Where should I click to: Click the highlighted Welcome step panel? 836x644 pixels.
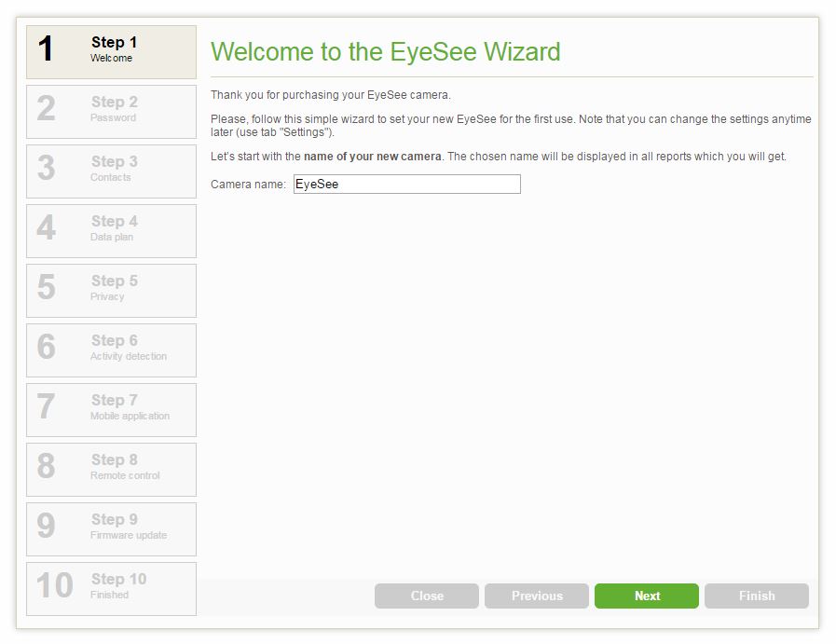point(111,52)
